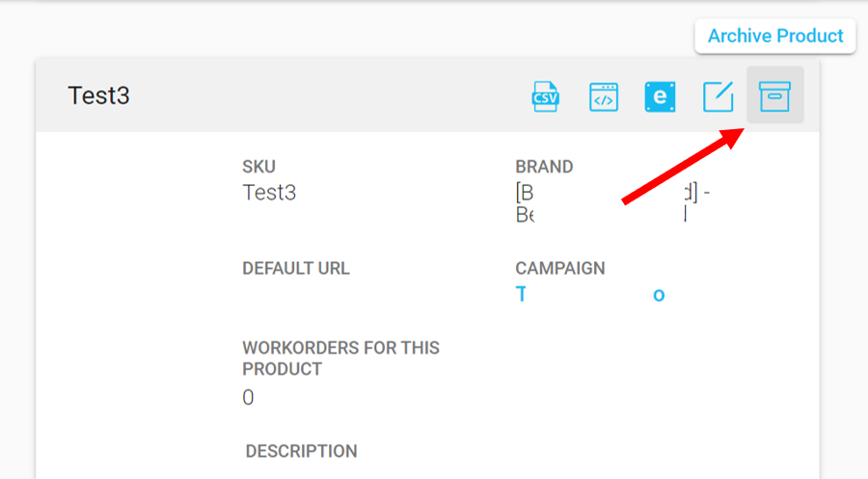Select the workorders count value 0
The width and height of the screenshot is (868, 479).
pos(248,397)
